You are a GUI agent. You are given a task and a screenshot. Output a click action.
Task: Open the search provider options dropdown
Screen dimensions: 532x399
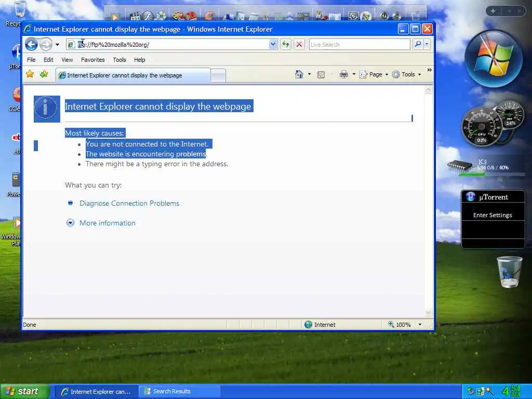coord(427,45)
